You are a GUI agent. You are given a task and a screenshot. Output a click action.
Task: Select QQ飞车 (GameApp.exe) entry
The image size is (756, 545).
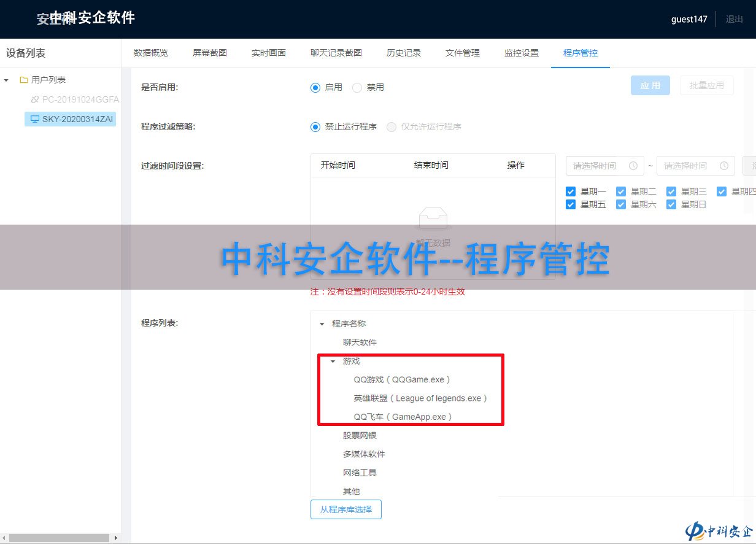coord(403,417)
